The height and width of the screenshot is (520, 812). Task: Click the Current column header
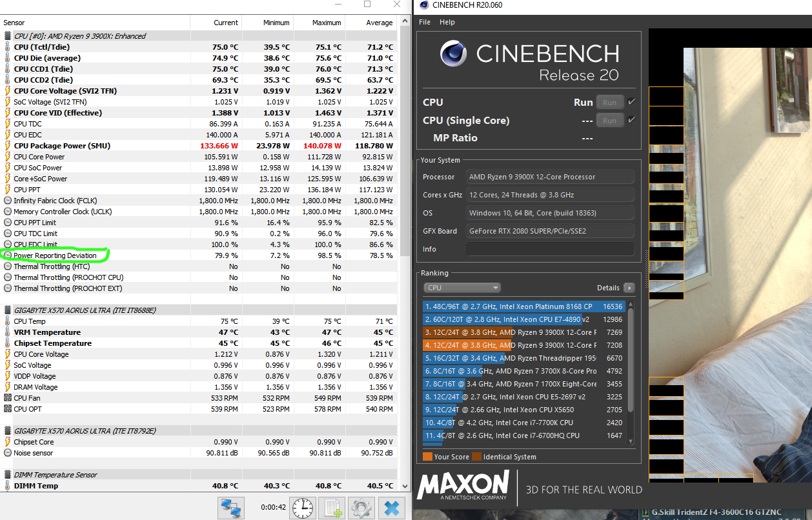click(216, 23)
